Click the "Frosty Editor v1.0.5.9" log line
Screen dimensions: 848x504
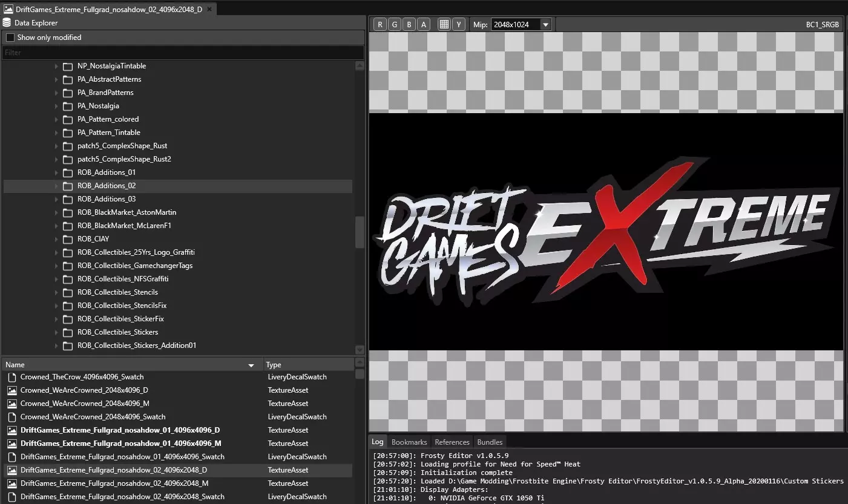tap(440, 456)
